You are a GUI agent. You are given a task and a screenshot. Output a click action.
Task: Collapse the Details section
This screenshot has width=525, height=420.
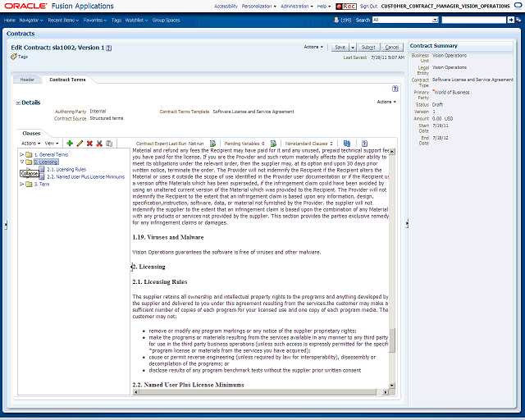[18, 103]
